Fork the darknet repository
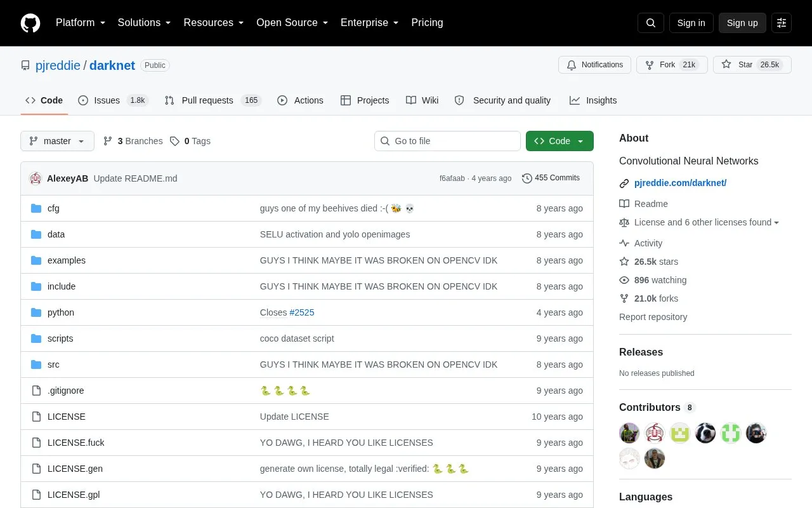The height and width of the screenshot is (508, 812). pos(672,65)
